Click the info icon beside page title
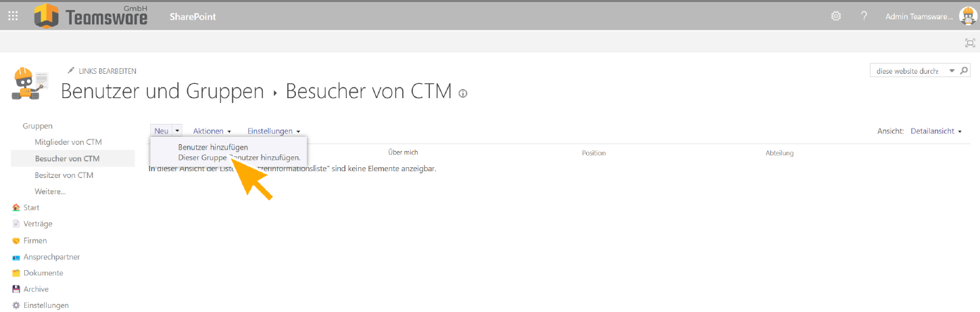Viewport: 980px width, 312px height. coord(463,93)
